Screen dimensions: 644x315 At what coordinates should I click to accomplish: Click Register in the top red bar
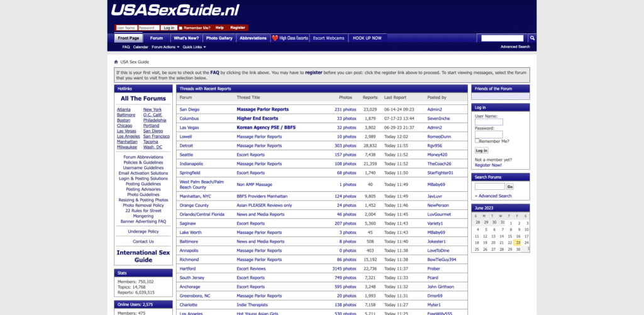pyautogui.click(x=238, y=28)
